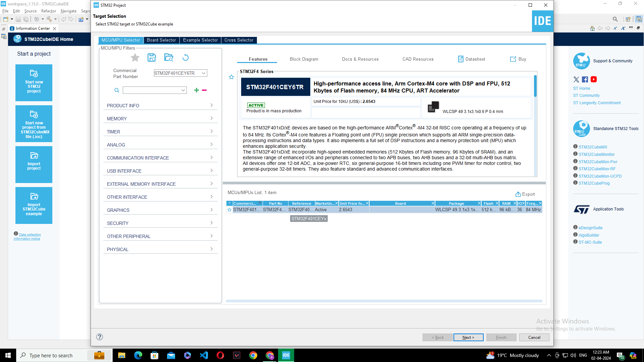Click the Standalone STM32 Tools cube icon
The width and height of the screenshot is (644, 362).
click(581, 129)
